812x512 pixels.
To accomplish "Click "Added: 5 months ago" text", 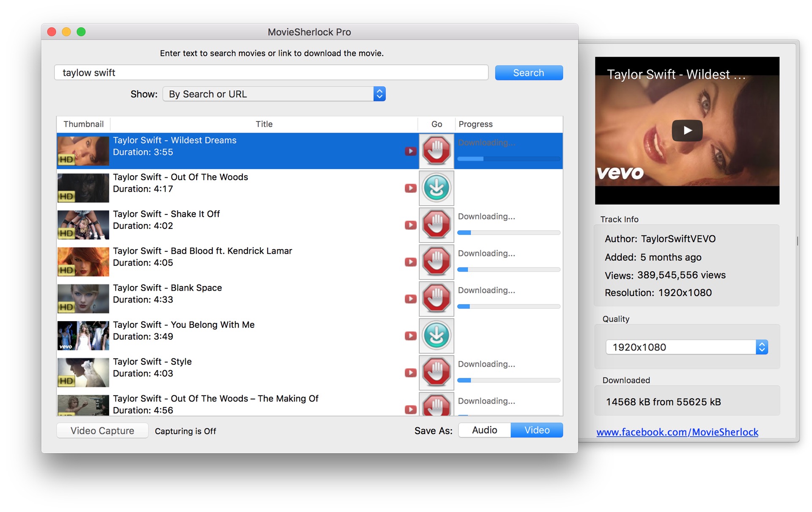I will [653, 257].
